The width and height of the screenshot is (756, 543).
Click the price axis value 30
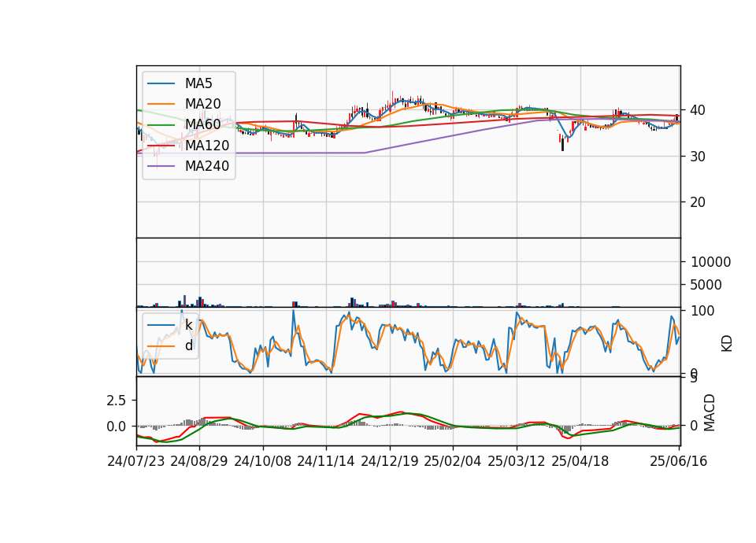click(x=698, y=157)
